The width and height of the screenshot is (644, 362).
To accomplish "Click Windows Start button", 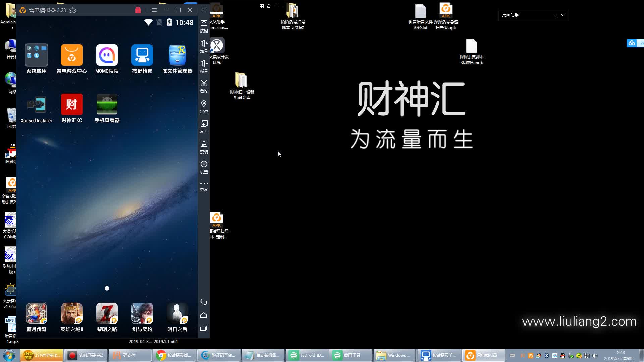I will coord(9,355).
